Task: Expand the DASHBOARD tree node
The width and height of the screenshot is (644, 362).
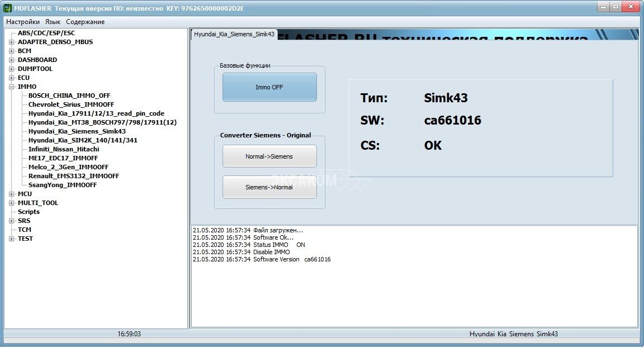Action: pos(12,60)
